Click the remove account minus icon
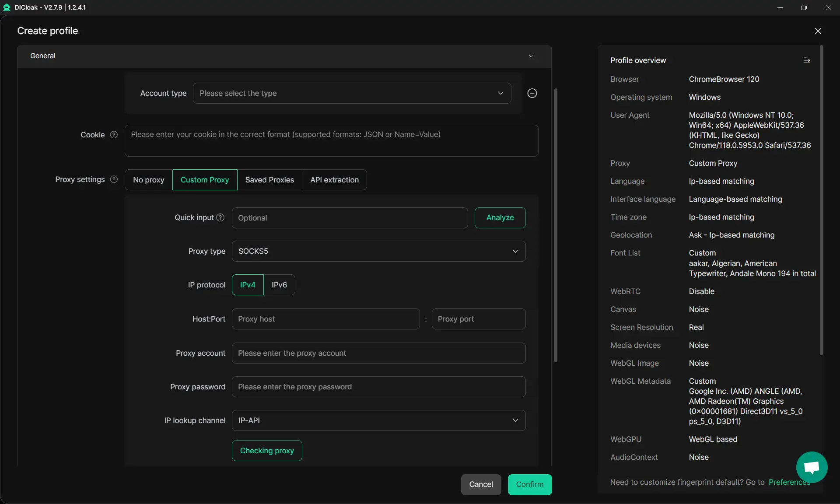 point(532,93)
